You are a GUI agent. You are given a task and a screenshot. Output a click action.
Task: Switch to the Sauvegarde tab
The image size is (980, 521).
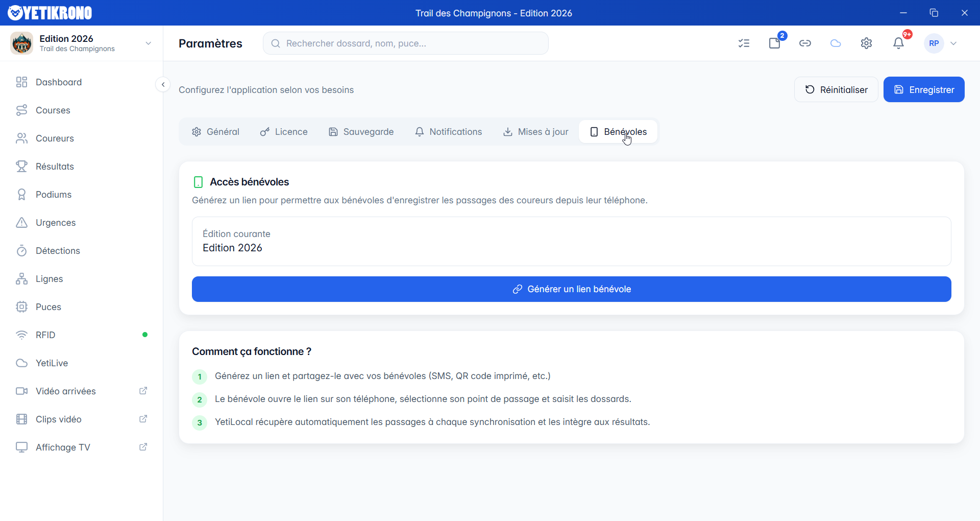(361, 132)
